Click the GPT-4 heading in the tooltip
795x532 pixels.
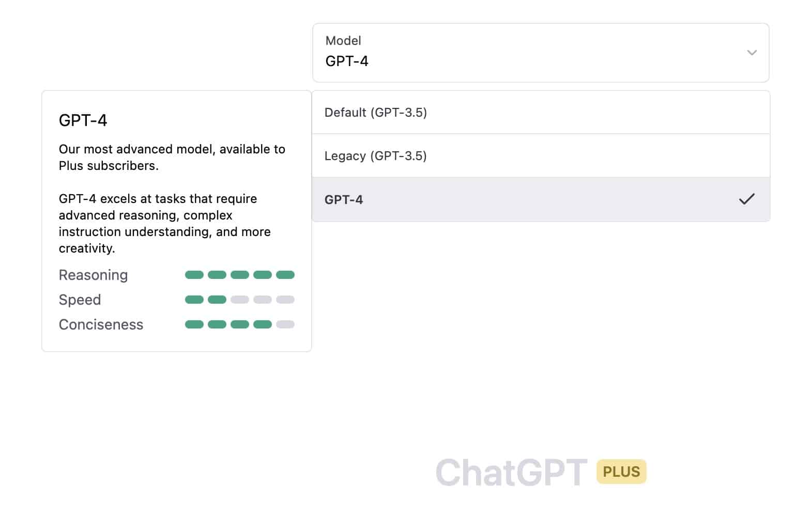tap(83, 120)
